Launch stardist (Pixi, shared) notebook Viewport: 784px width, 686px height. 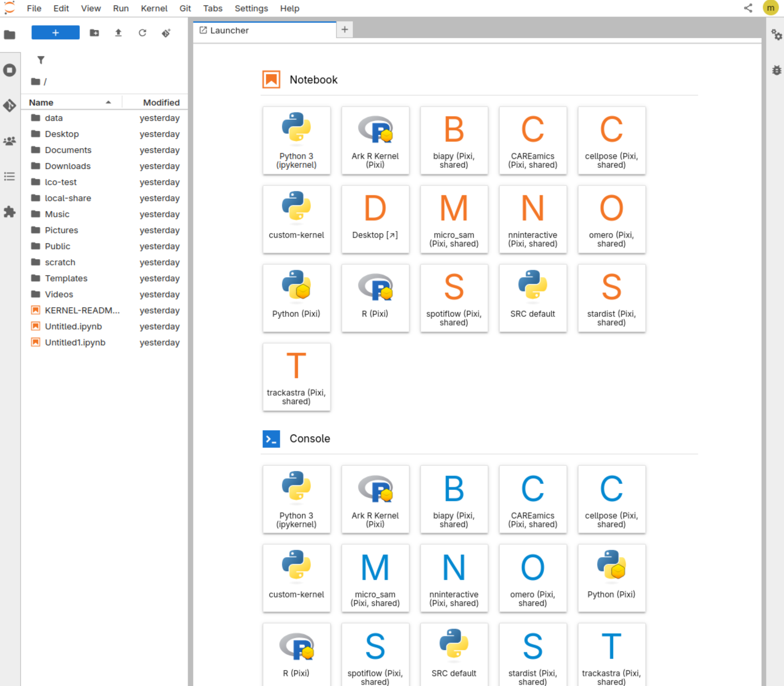coord(612,298)
